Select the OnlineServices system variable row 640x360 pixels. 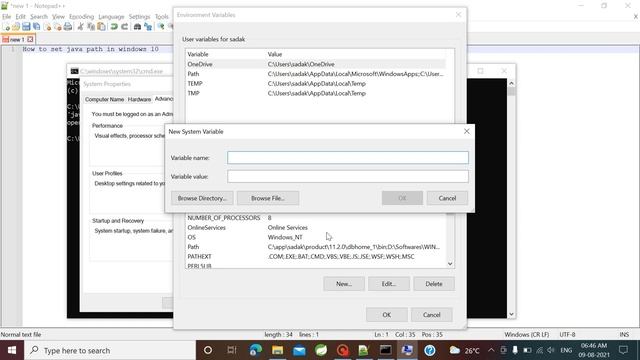coord(316,228)
